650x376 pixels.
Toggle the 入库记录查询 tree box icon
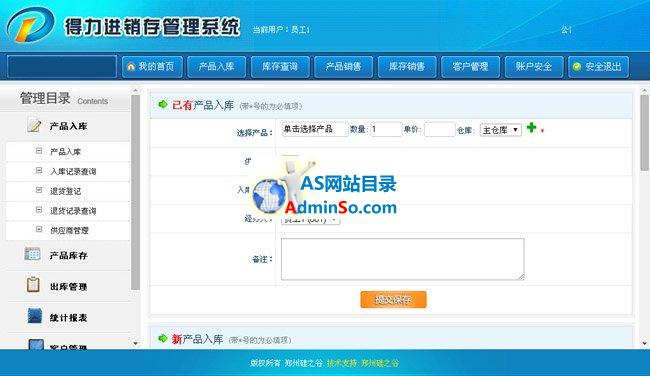pos(39,170)
